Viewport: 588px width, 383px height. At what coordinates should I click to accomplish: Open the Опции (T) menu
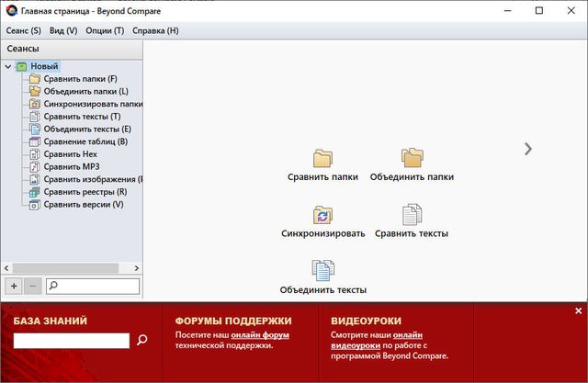[x=105, y=30]
